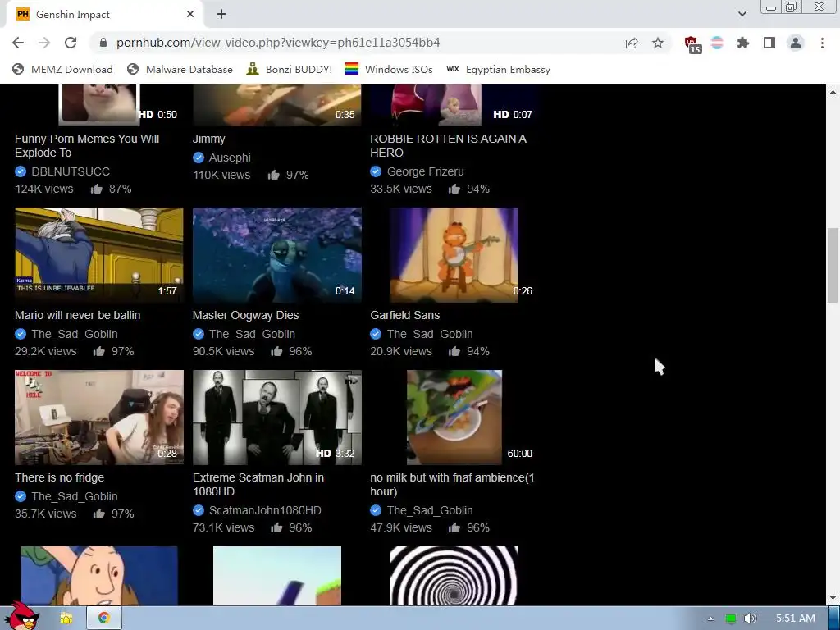840x630 pixels.
Task: Open the Bonzi BUDDY! bookmark
Action: [x=290, y=69]
